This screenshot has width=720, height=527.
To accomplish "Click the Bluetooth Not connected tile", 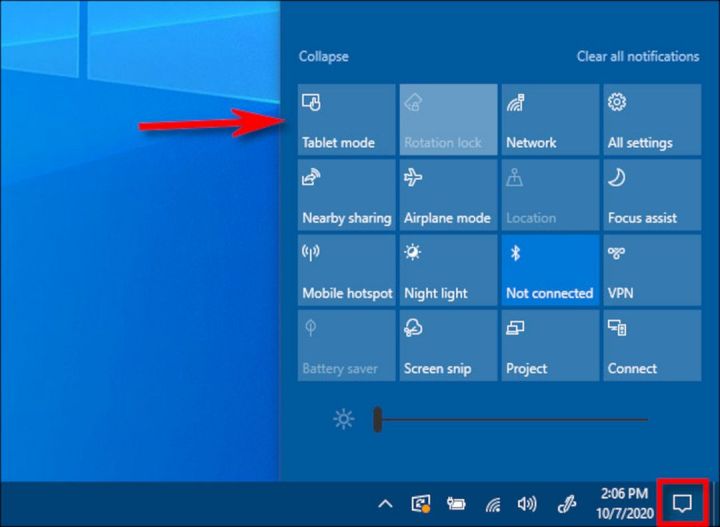I will [549, 270].
